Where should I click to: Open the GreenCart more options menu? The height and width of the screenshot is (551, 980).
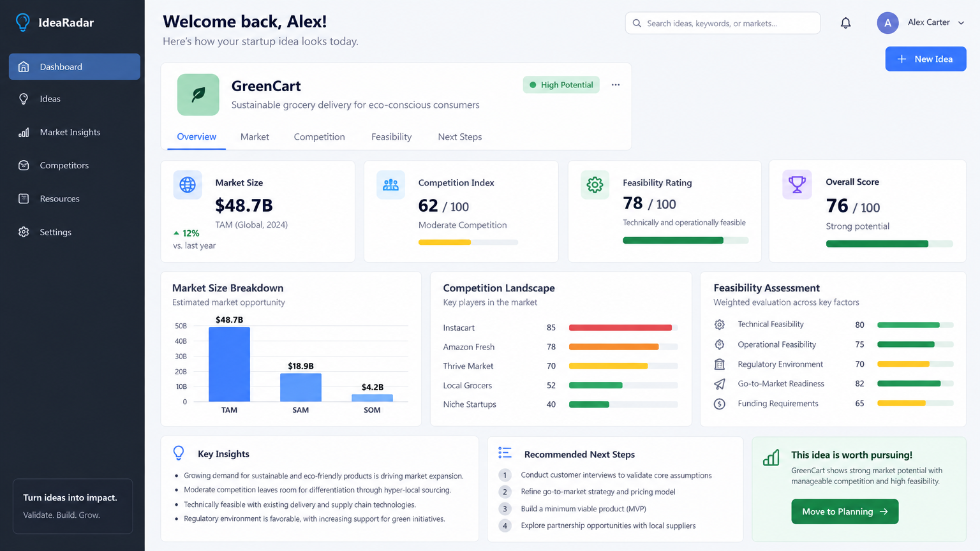(616, 85)
